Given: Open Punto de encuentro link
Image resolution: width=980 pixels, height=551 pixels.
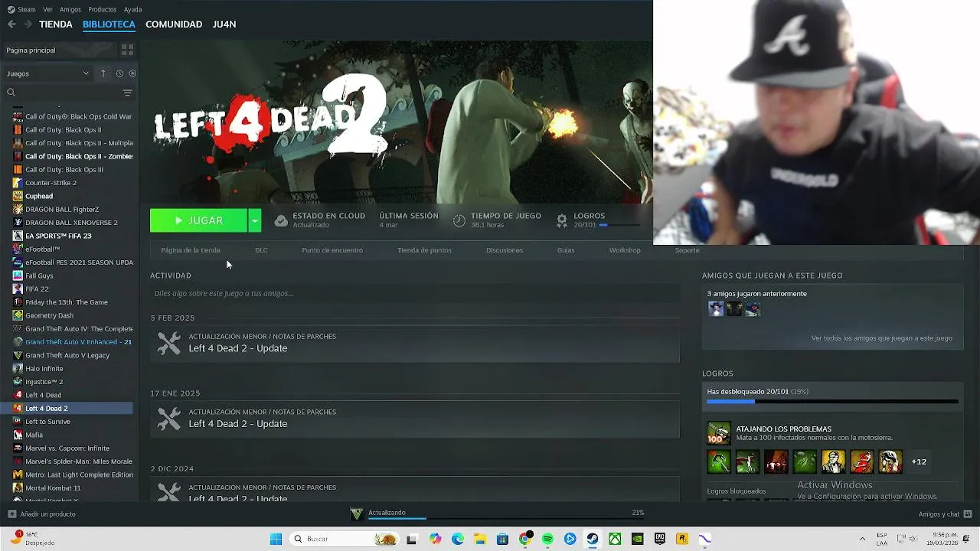Looking at the screenshot, I should coord(332,250).
